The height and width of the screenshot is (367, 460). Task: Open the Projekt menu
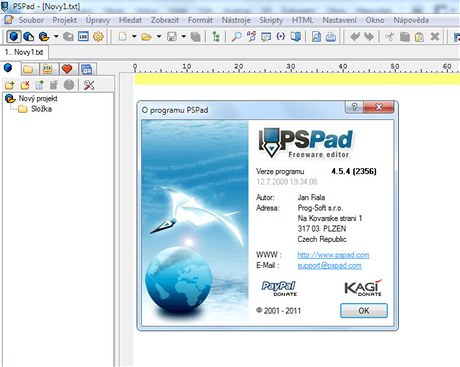(65, 20)
